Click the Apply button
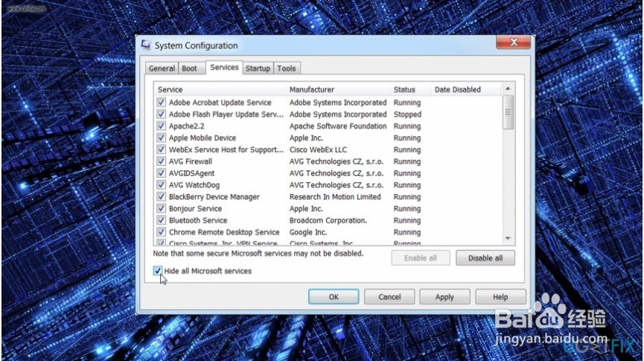 click(444, 296)
